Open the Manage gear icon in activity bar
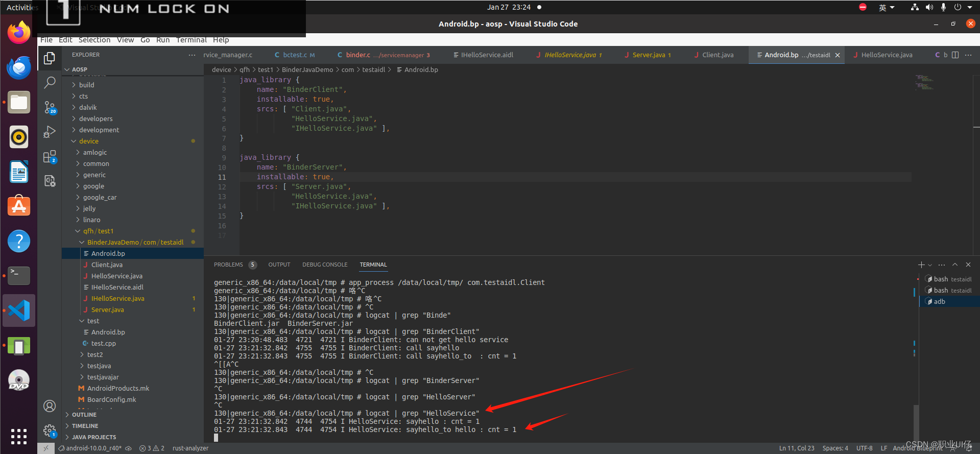 tap(50, 431)
